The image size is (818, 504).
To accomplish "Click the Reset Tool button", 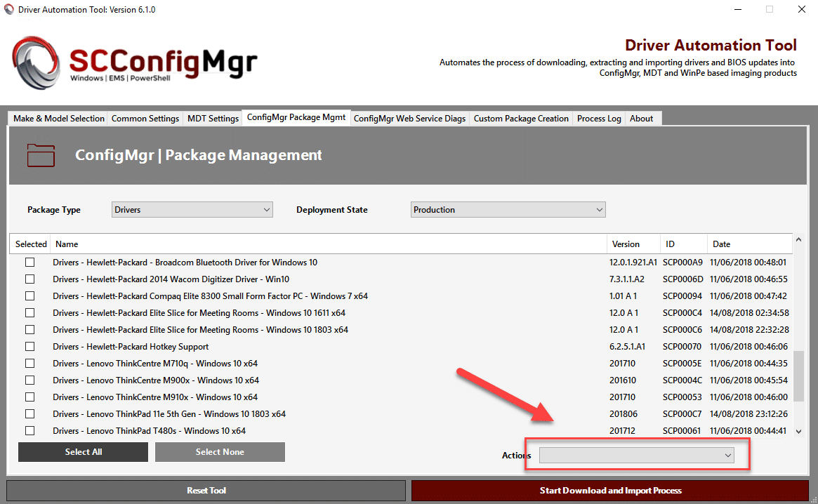I will (x=206, y=490).
